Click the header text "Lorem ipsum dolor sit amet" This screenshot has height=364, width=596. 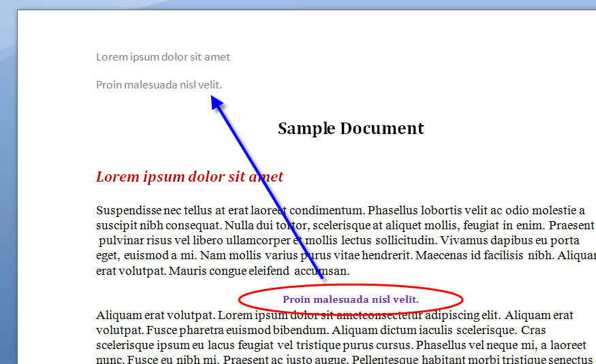(163, 57)
